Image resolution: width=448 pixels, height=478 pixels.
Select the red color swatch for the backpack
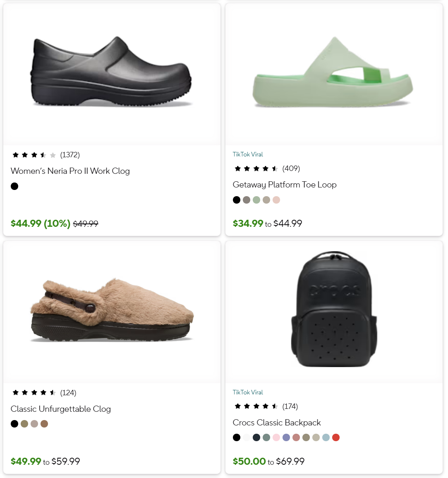[x=336, y=437]
